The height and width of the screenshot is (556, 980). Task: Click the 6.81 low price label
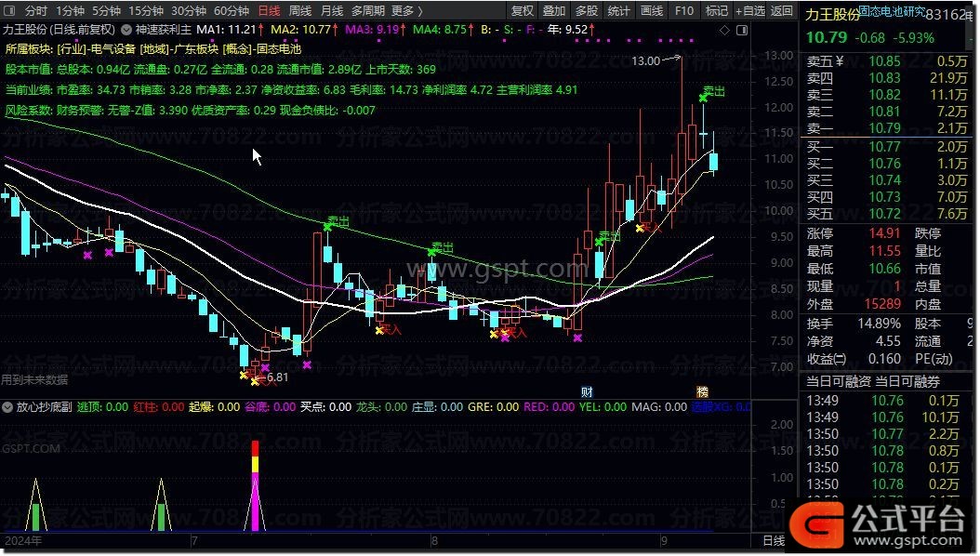(x=277, y=377)
